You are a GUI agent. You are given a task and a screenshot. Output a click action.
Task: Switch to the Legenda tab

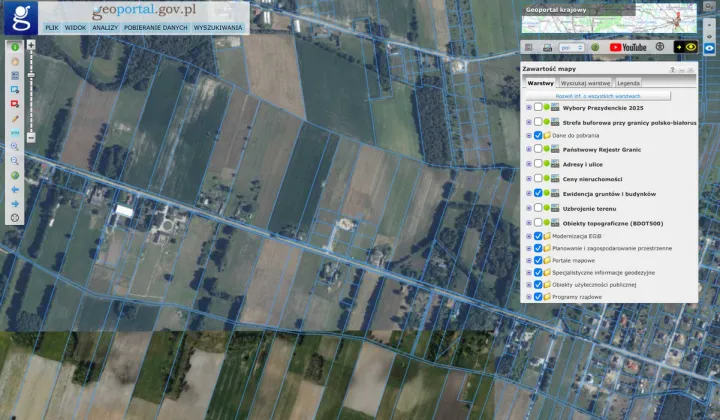[x=628, y=83]
